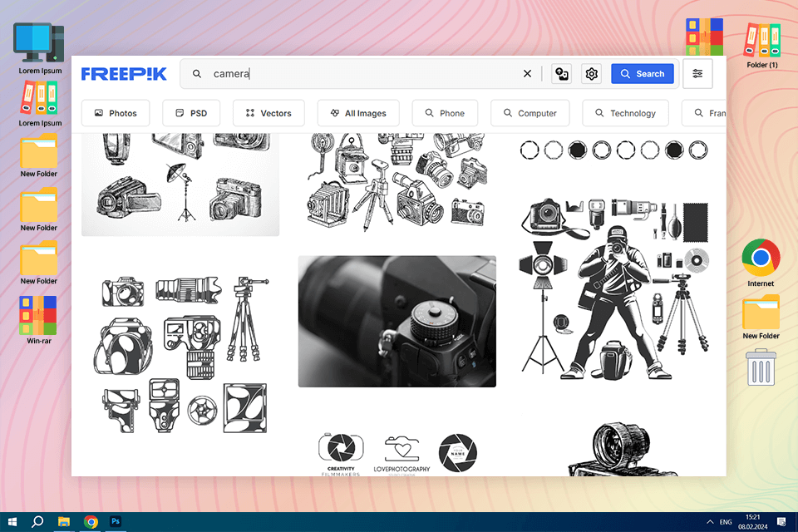Open the taskbar clock and date

point(753,522)
